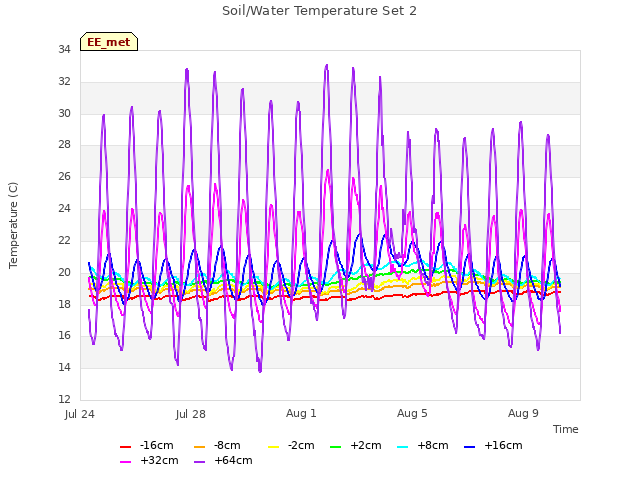Click the blue +16cm legend swatch
The image size is (640, 480).
[x=470, y=447]
